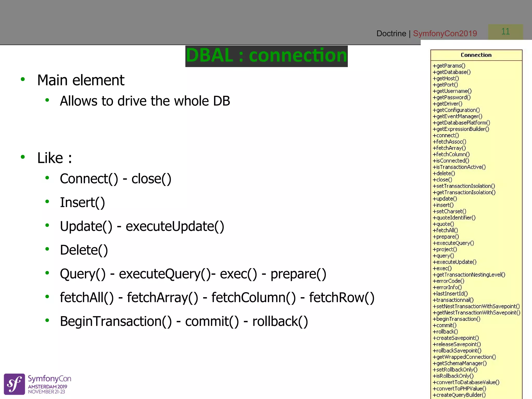Click the 'Connect() - close()' bullet
Image resolution: width=532 pixels, height=399 pixels.
[x=116, y=179]
